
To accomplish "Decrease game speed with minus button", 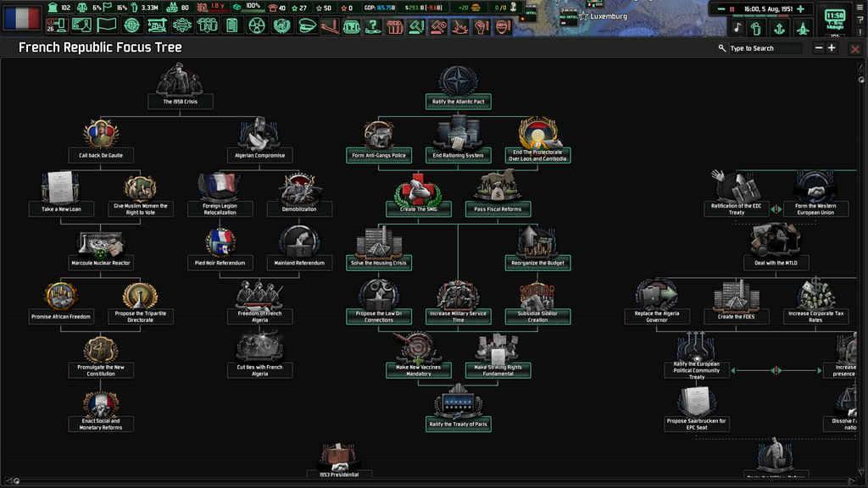I will point(721,8).
